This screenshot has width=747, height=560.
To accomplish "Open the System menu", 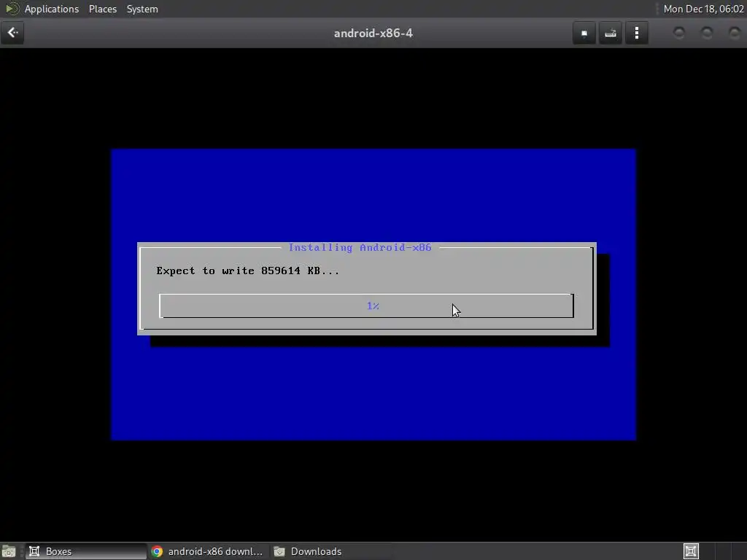I will [142, 9].
